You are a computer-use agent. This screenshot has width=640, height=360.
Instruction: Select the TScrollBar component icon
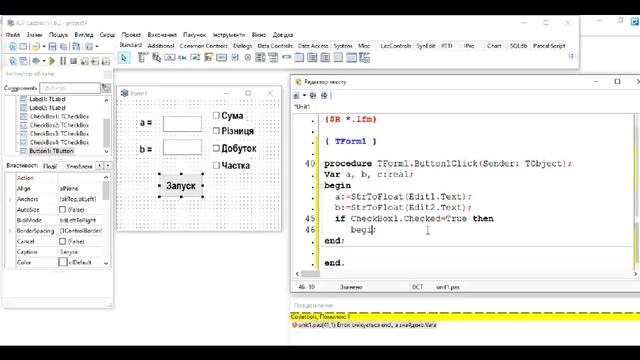click(287, 58)
